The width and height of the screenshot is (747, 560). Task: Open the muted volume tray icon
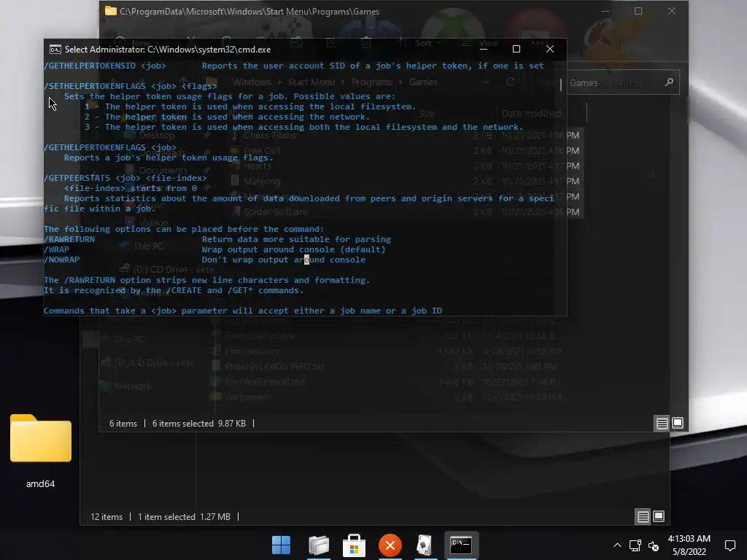point(654,545)
